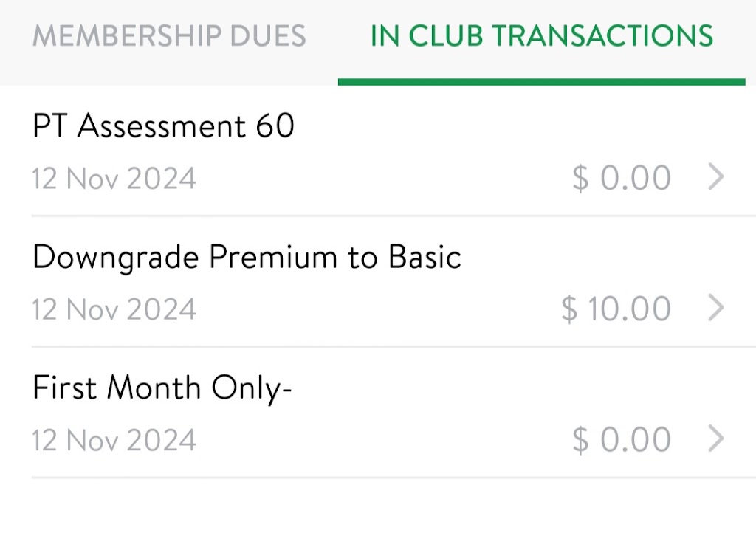Tap the date under First Month Only-
The image size is (756, 550).
coord(114,440)
